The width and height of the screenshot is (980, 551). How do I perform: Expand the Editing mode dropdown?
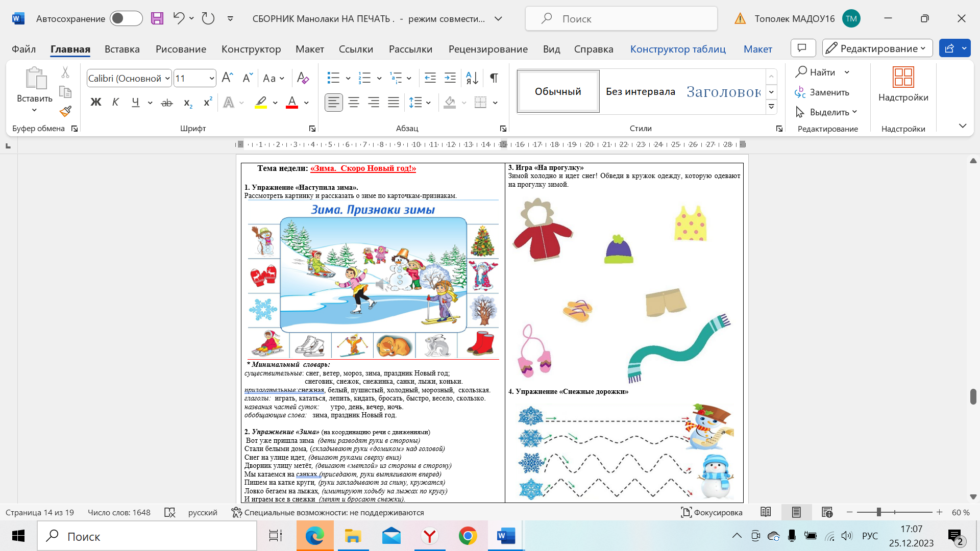coord(877,48)
